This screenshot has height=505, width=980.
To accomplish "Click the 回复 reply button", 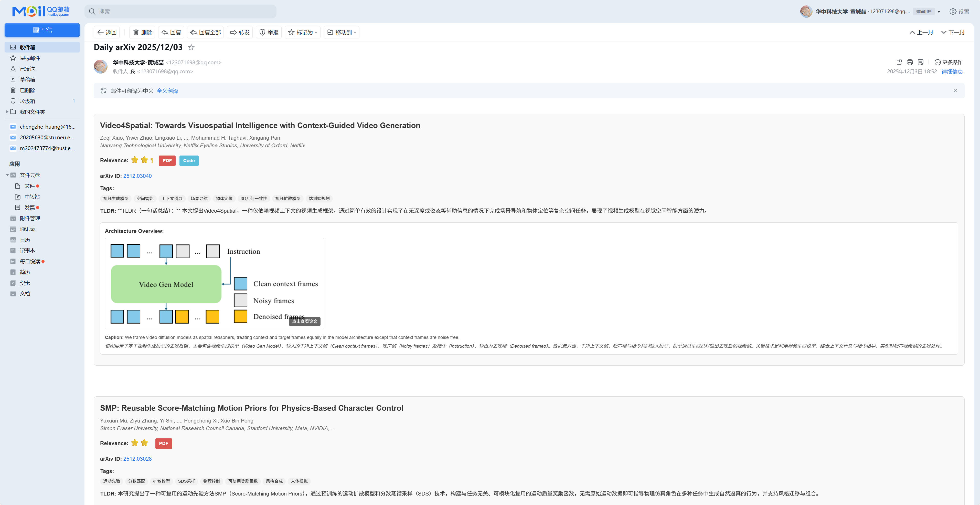I will click(x=171, y=32).
